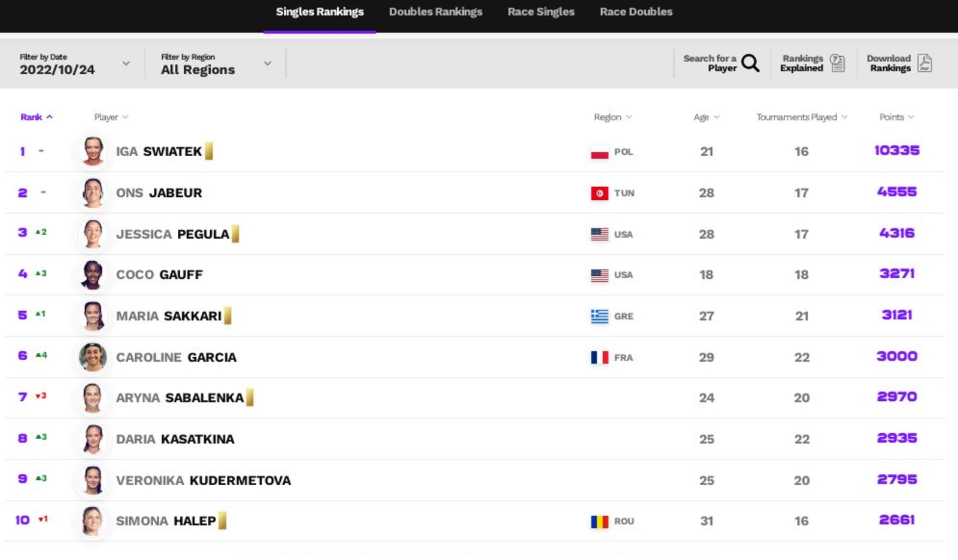This screenshot has height=560, width=958.
Task: Click the magnifying glass search icon
Action: [x=750, y=63]
